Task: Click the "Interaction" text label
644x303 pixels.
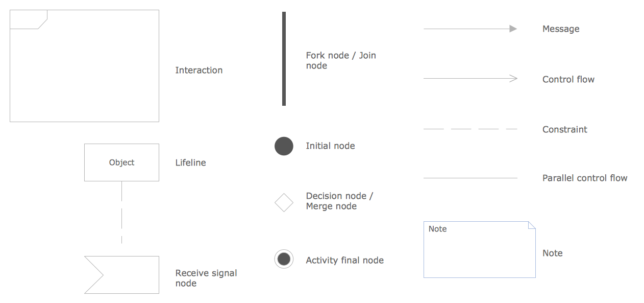Action: pos(199,71)
